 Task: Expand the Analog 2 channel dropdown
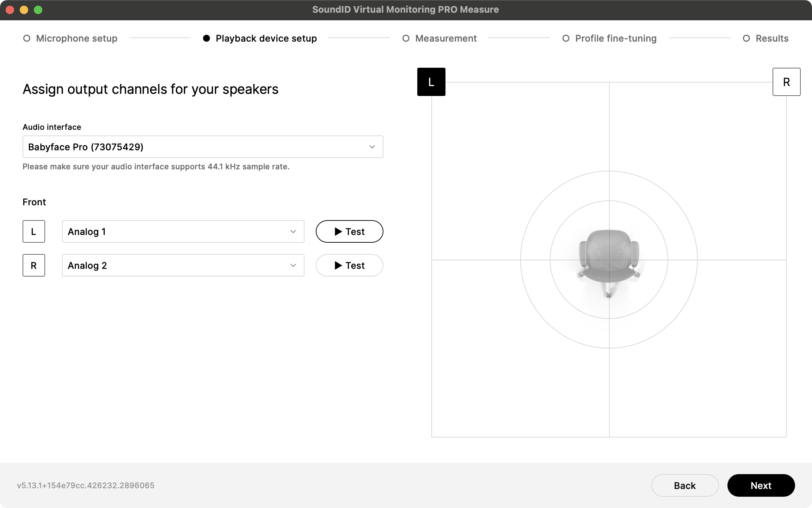183,265
